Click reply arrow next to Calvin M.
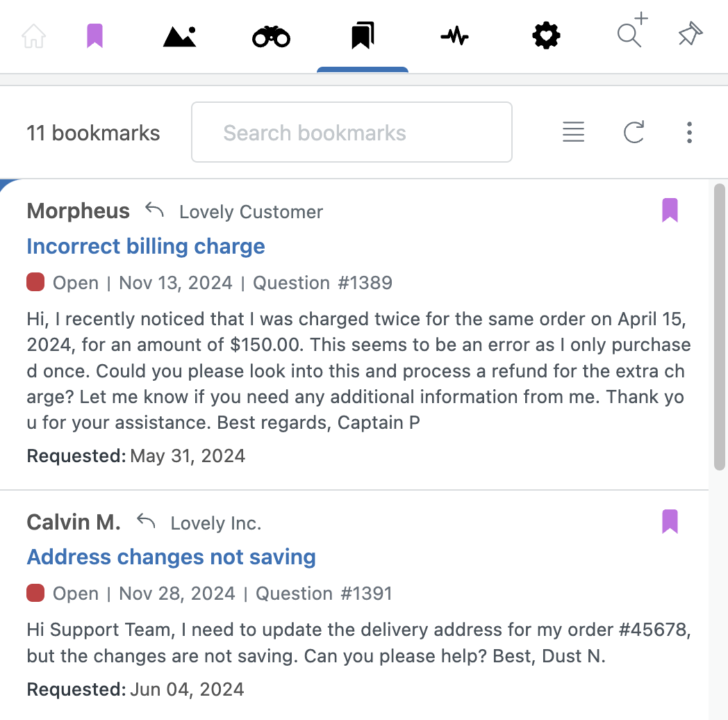The image size is (728, 720). tap(146, 521)
